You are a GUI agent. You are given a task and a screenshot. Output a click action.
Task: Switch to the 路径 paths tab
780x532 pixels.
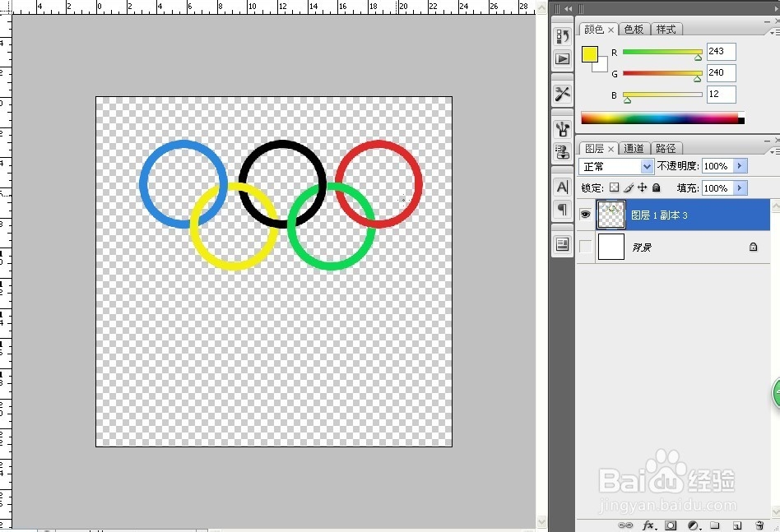666,148
